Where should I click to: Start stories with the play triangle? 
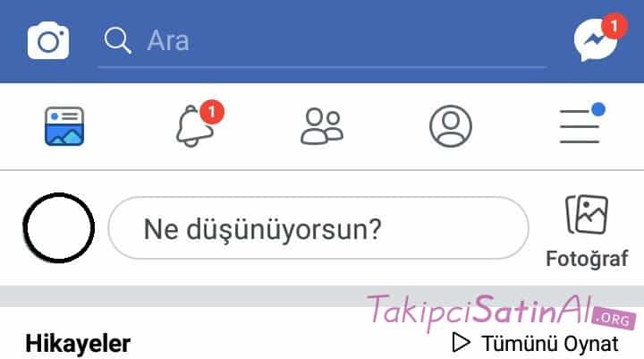tap(461, 343)
